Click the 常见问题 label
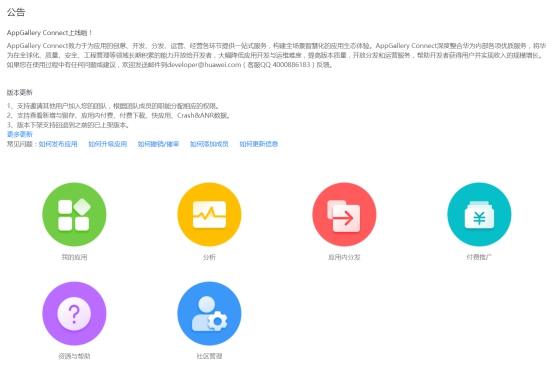The image size is (553, 374). [21, 144]
